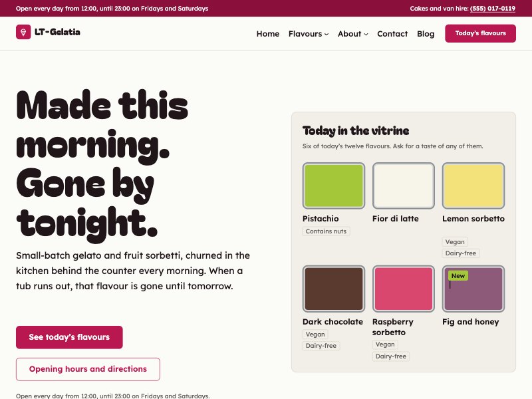Choose the purple Fig and honey swatch
This screenshot has height=399, width=532.
pyautogui.click(x=473, y=289)
